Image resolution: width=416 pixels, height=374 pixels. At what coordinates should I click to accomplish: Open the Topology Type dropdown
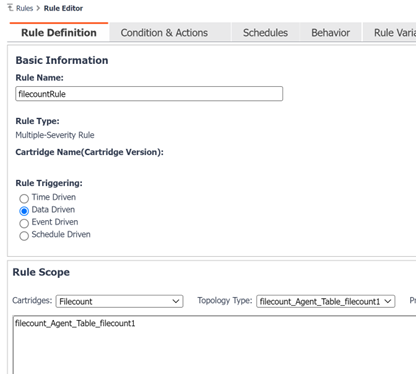click(x=326, y=301)
